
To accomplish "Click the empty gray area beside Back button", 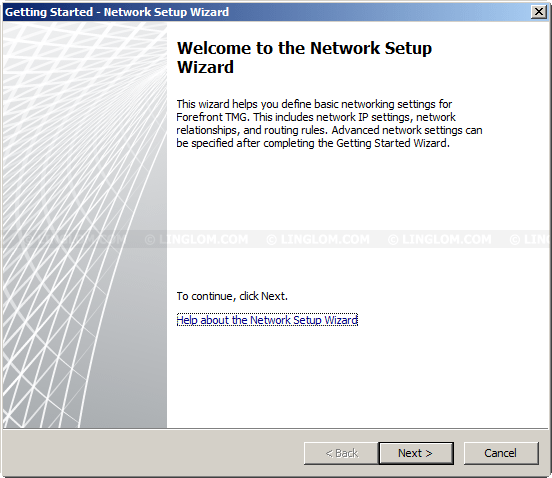I will (x=151, y=453).
